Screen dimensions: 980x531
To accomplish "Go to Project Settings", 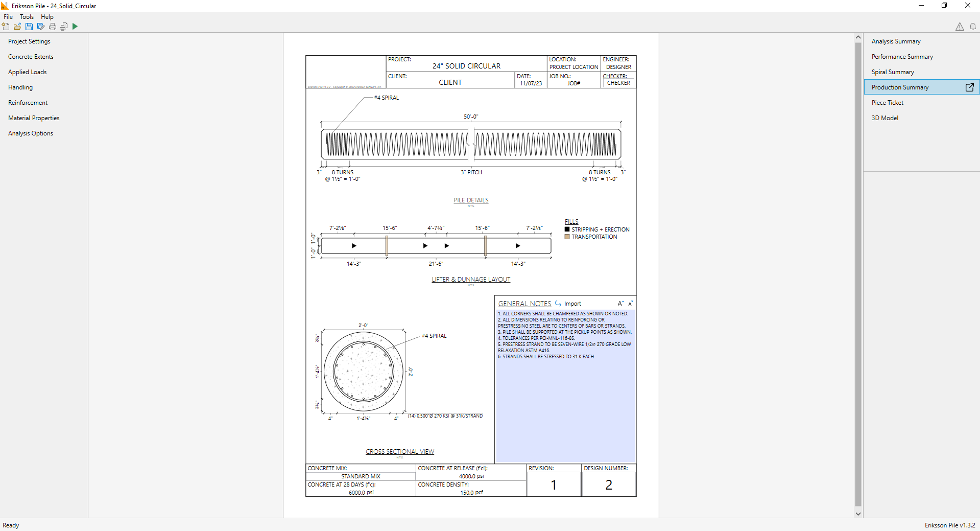I will coord(29,41).
